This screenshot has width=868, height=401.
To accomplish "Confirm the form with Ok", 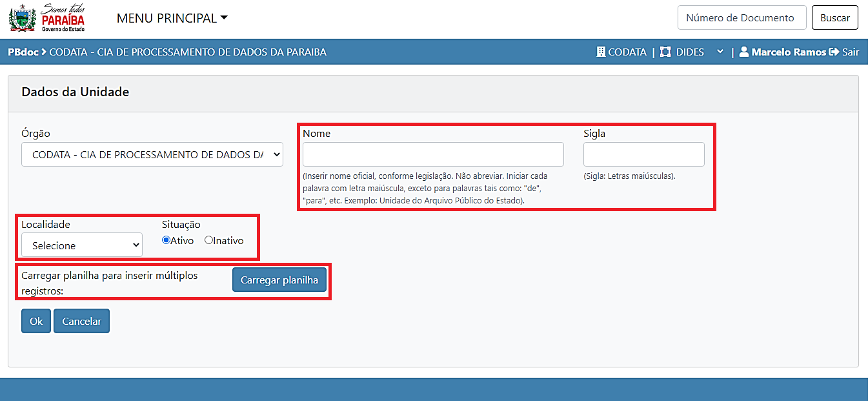I will pyautogui.click(x=36, y=321).
